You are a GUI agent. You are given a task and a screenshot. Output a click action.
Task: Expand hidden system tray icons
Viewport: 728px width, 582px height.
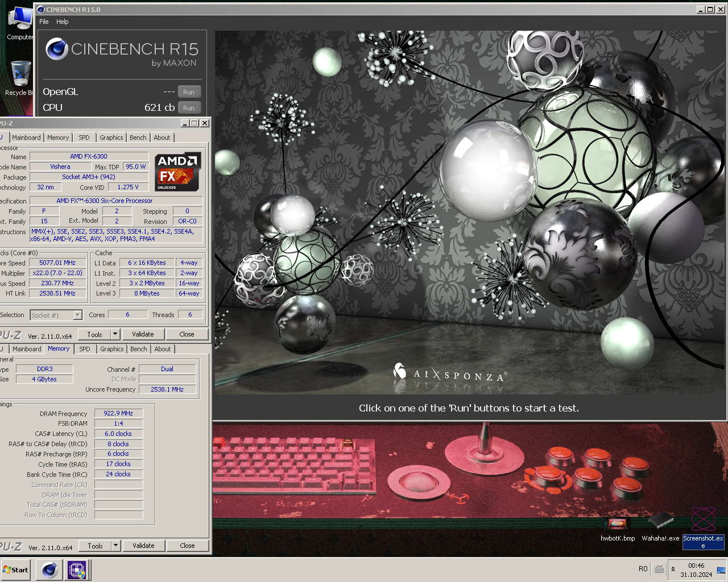(x=673, y=569)
